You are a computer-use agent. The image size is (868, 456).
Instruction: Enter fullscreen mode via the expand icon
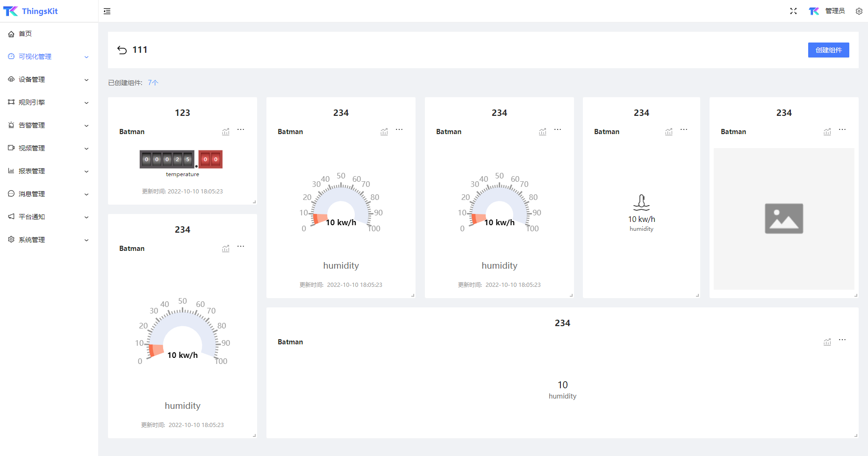click(793, 11)
